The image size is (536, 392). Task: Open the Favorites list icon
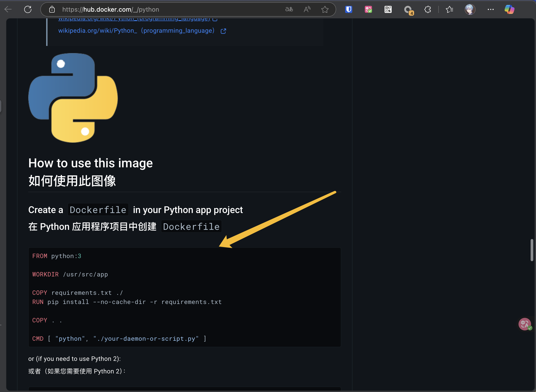449,9
